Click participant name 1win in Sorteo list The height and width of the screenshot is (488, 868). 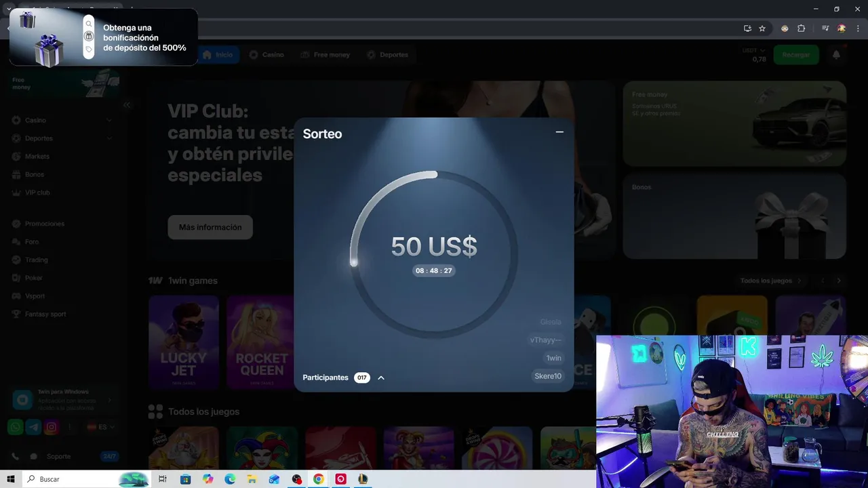point(554,358)
